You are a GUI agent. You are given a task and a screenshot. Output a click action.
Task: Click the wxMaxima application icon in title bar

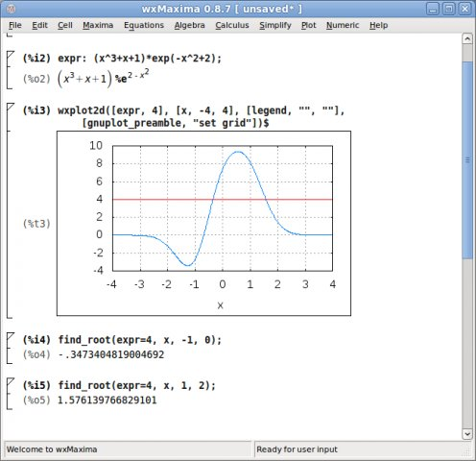pyautogui.click(x=12, y=9)
